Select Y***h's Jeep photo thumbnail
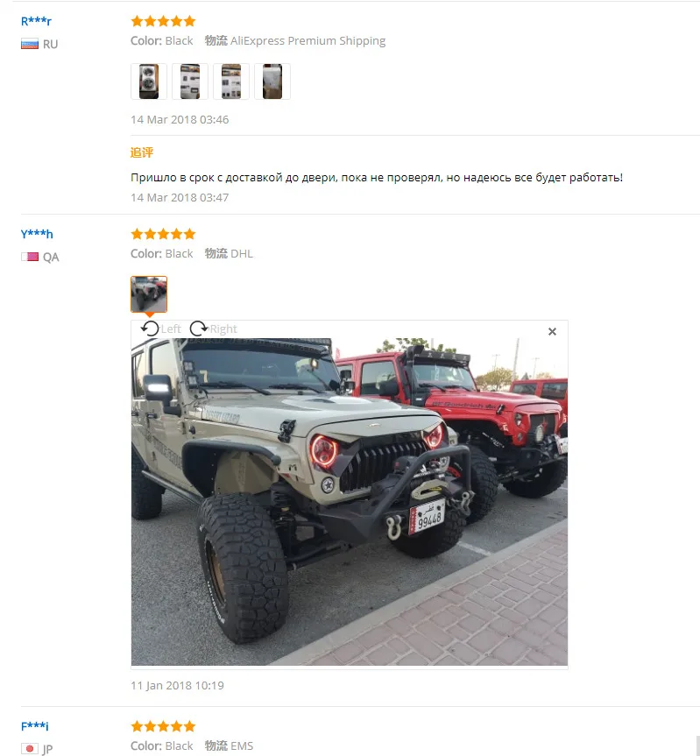This screenshot has height=756, width=700. click(x=149, y=294)
